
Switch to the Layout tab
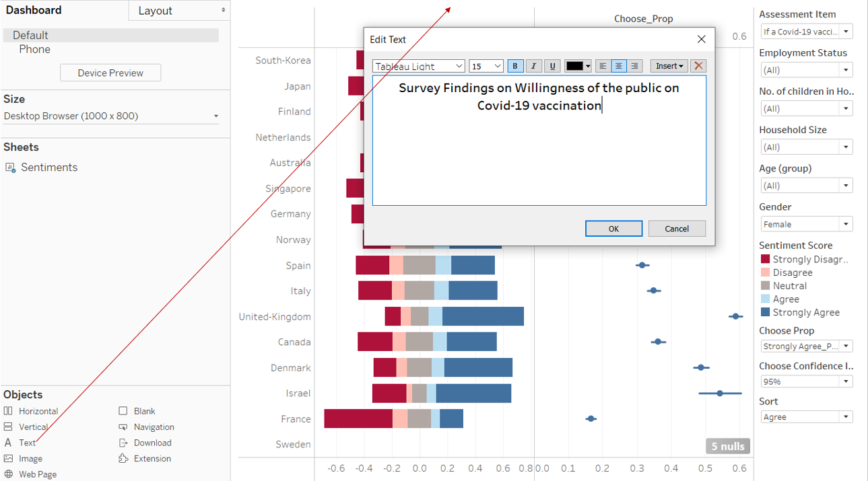pyautogui.click(x=179, y=11)
